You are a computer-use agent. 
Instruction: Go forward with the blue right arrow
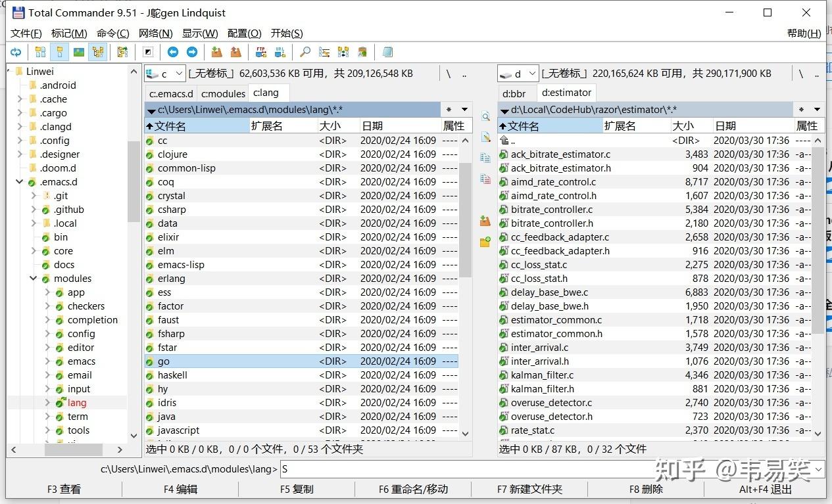[x=192, y=52]
